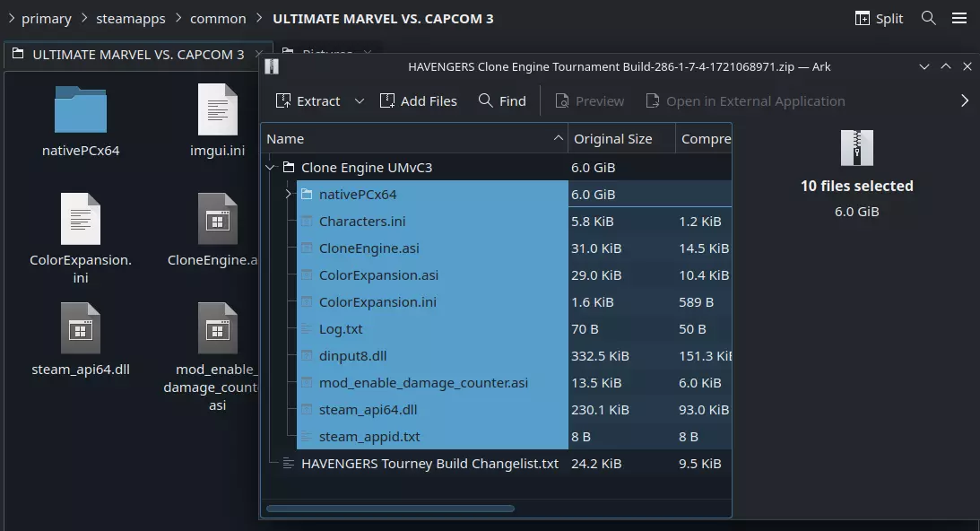This screenshot has width=980, height=531.
Task: Close the ULTIMATE MARVEL VS. CAPCOM 3 tab
Action: (x=259, y=55)
